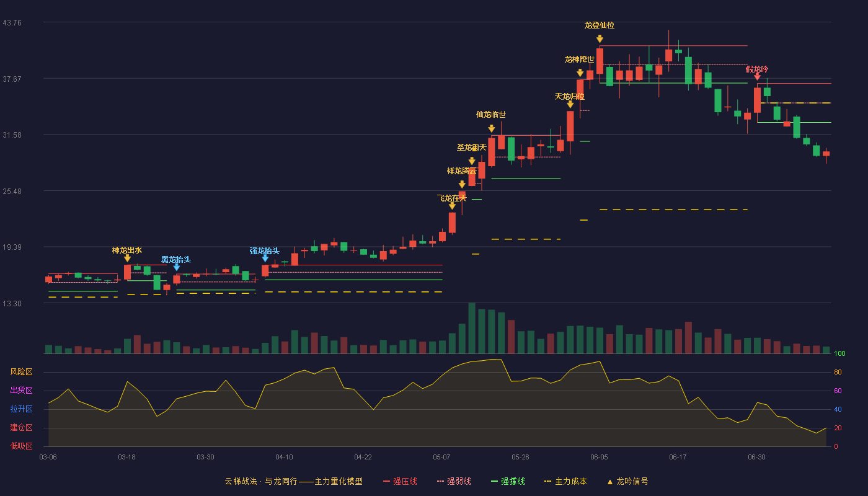The width and height of the screenshot is (868, 496).
Task: Click the 31.58 price axis label
Action: point(12,135)
